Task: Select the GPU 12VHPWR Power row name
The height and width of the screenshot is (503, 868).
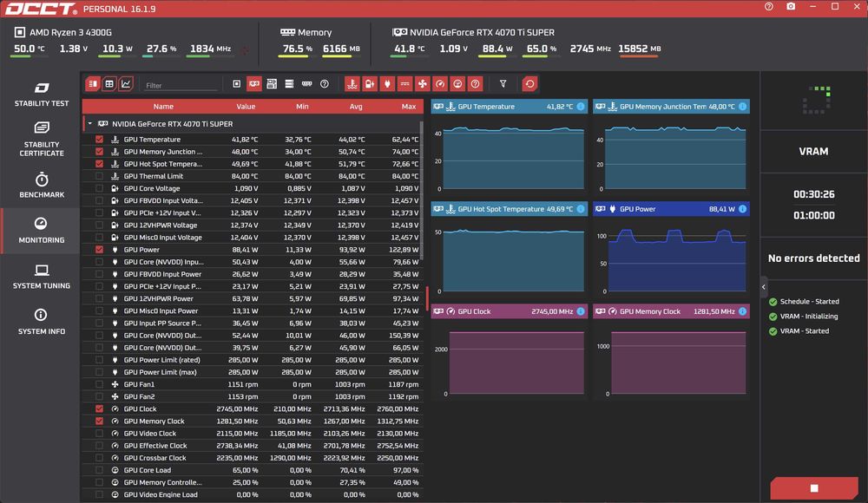Action: tap(158, 299)
